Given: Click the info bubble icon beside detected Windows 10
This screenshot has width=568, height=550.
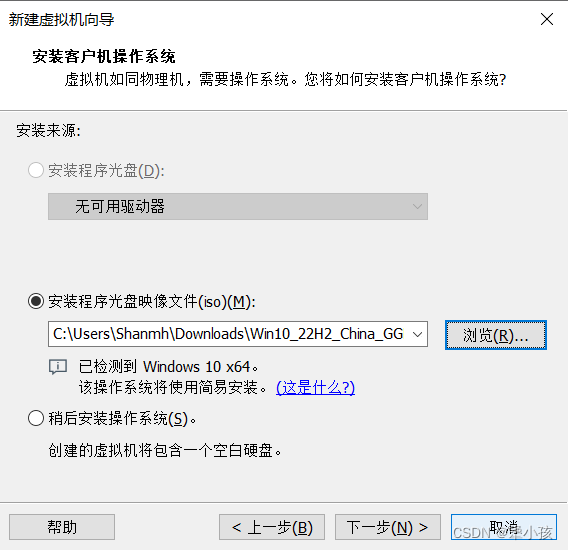Looking at the screenshot, I should [x=58, y=367].
